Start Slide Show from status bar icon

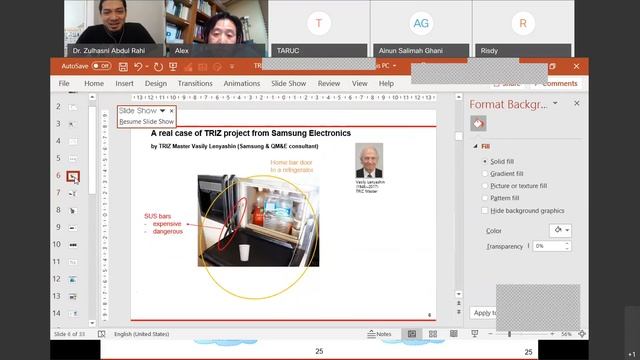tap(474, 334)
